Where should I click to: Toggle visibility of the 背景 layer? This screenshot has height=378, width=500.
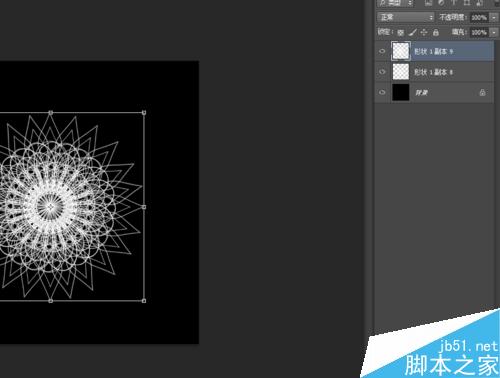382,92
